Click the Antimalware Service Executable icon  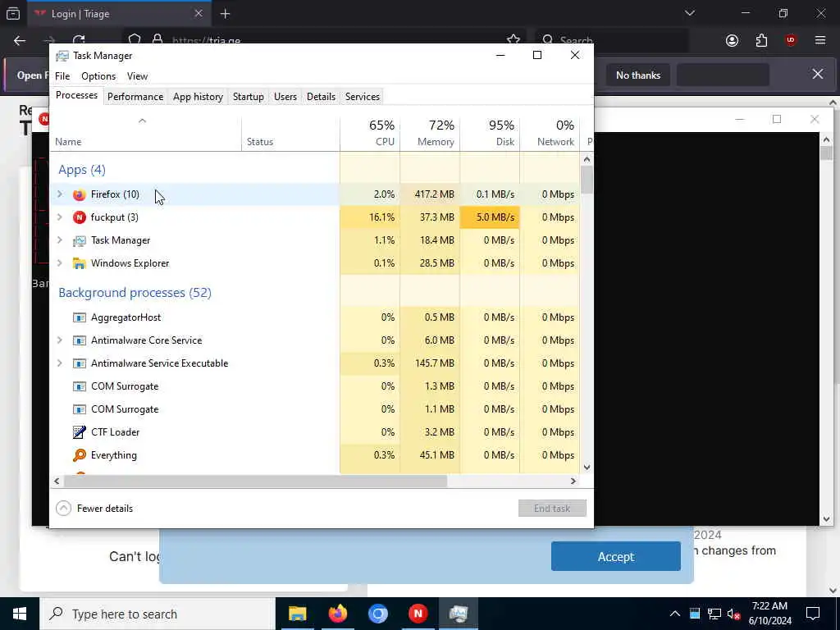[x=80, y=363]
